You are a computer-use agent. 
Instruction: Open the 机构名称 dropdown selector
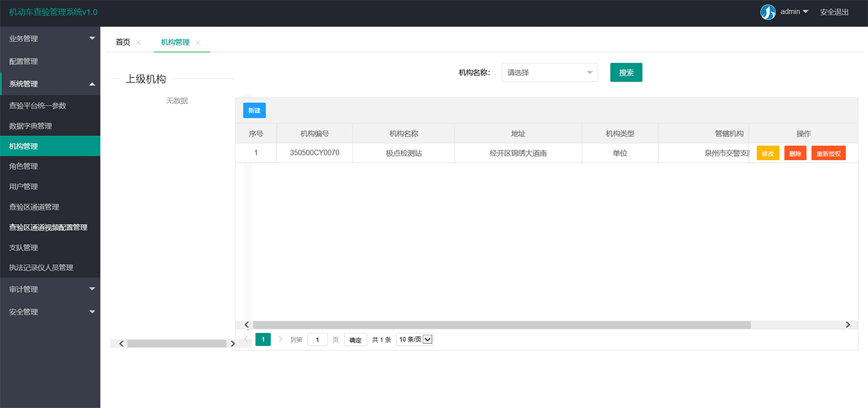549,73
